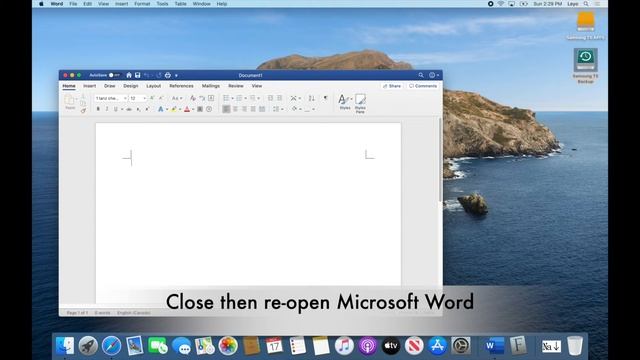Open the Font Color dropdown arrow
640x360 pixels.
[193, 109]
